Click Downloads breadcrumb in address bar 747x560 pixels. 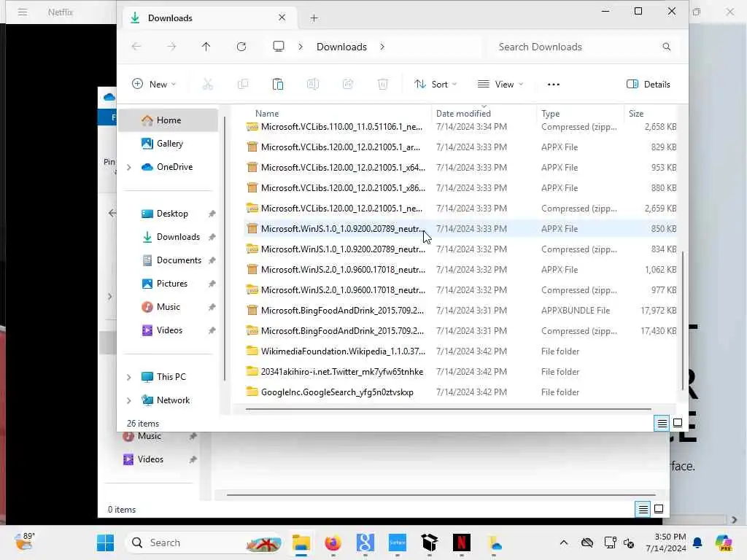coord(341,47)
